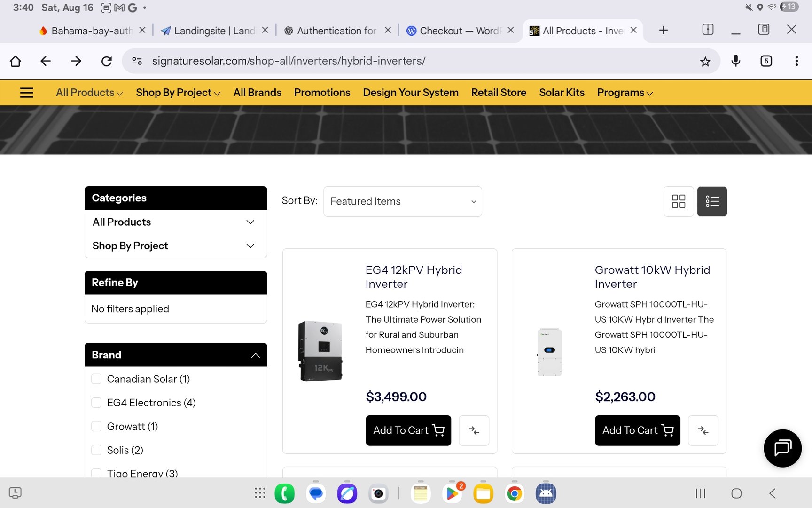Open the EG4 12kPV inverter product image
Viewport: 812px width, 508px height.
tap(320, 351)
